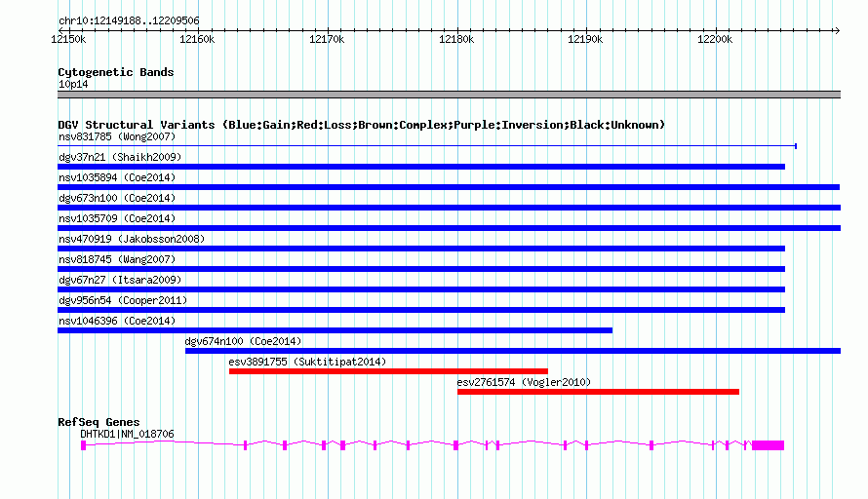The image size is (868, 499).
Task: Click the blue nsv1035709 gain bar
Action: pos(449,228)
